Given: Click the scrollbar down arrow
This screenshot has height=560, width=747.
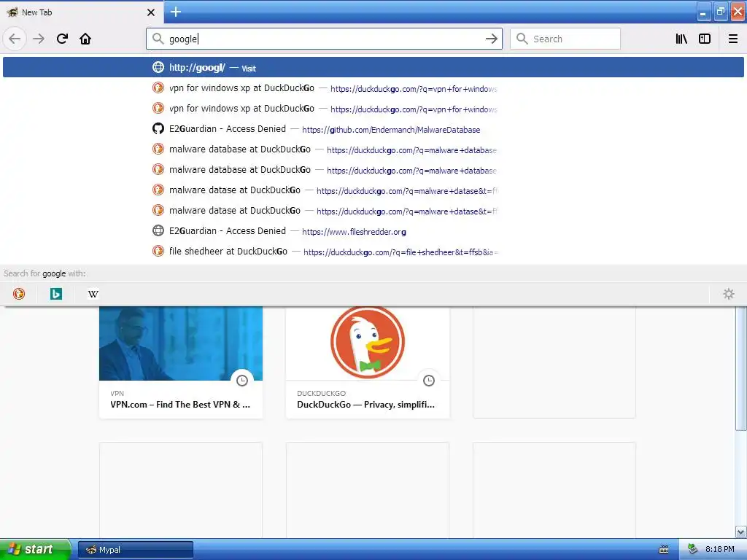Looking at the screenshot, I should tap(741, 532).
